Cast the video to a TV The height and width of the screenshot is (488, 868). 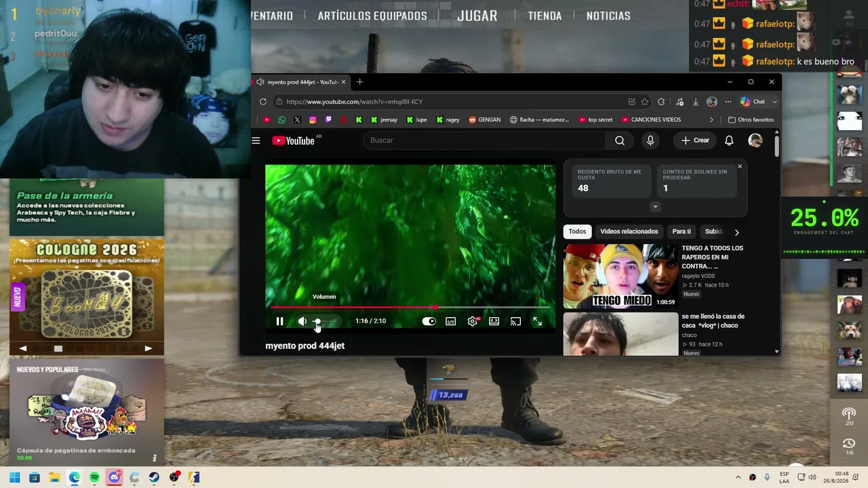tap(515, 321)
